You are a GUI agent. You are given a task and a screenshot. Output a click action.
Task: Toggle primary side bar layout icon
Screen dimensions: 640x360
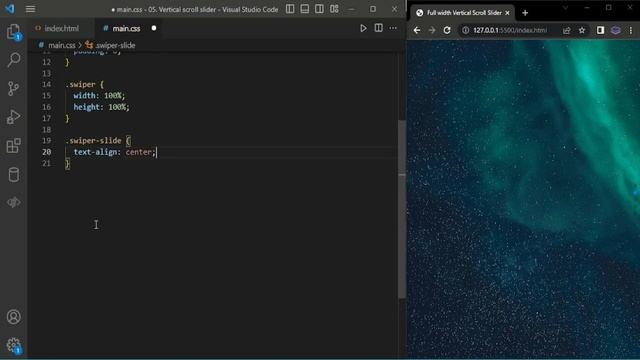point(290,9)
